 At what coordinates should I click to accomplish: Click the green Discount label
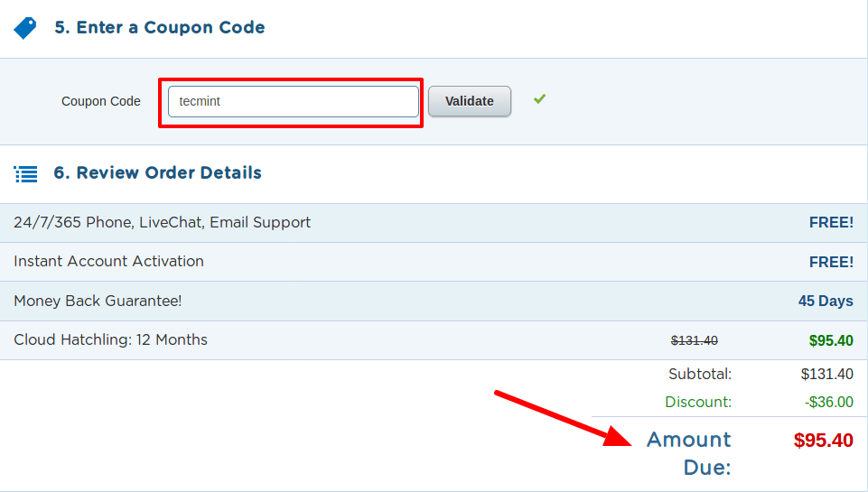[x=698, y=402]
